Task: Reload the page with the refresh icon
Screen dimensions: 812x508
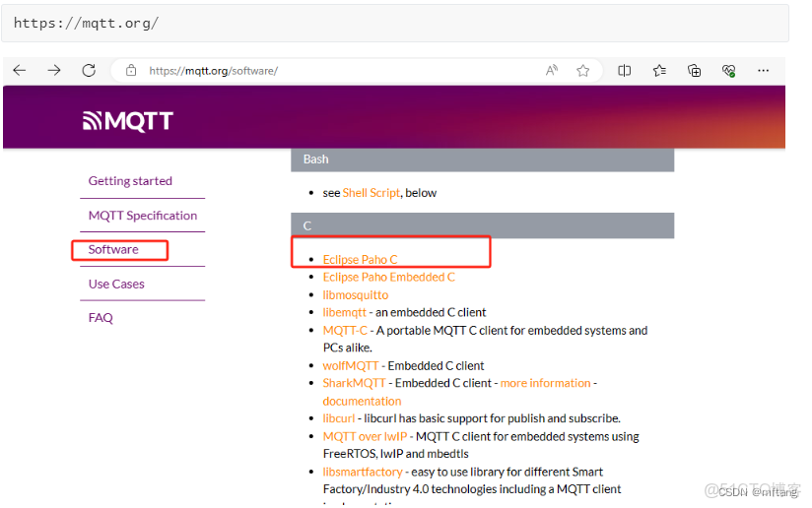Action: (89, 70)
